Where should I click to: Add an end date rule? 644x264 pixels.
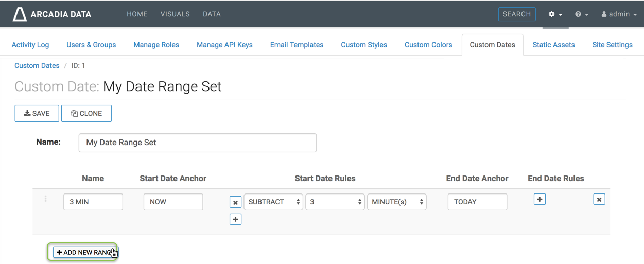[x=539, y=199]
